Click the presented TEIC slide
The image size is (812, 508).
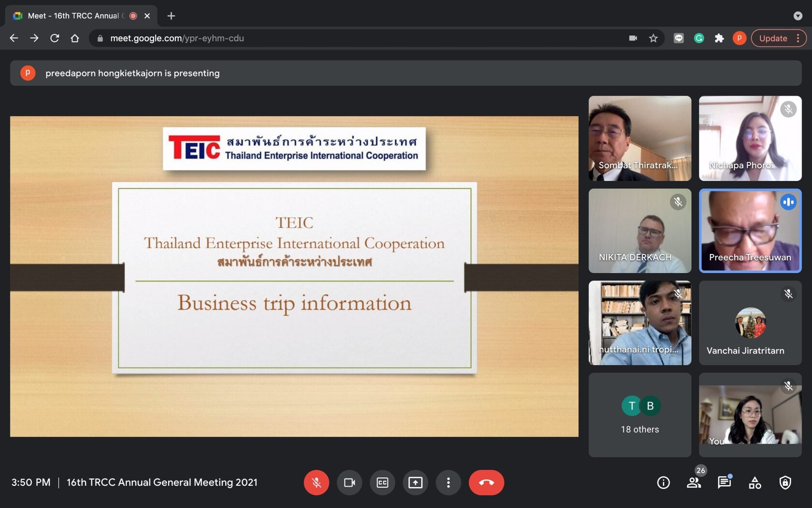(294, 276)
